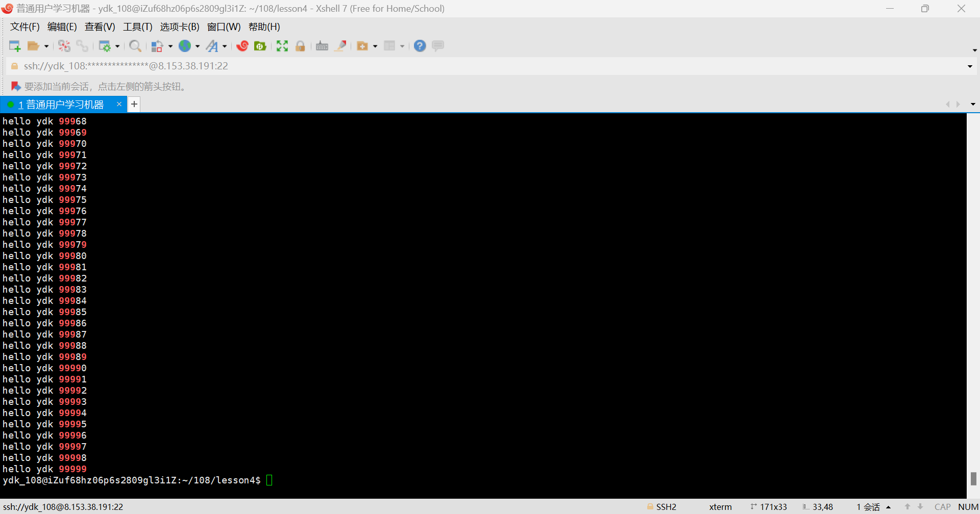Click the 33,48 cursor position indicator
The width and height of the screenshot is (980, 514).
click(818, 507)
